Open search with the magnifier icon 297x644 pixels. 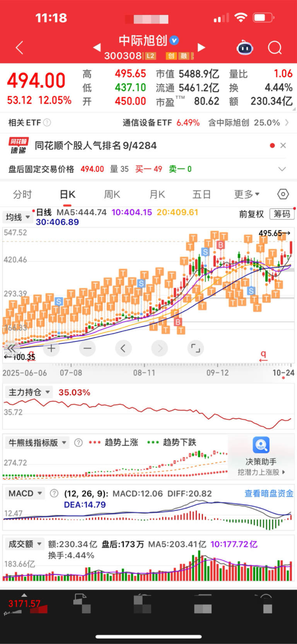click(x=275, y=48)
